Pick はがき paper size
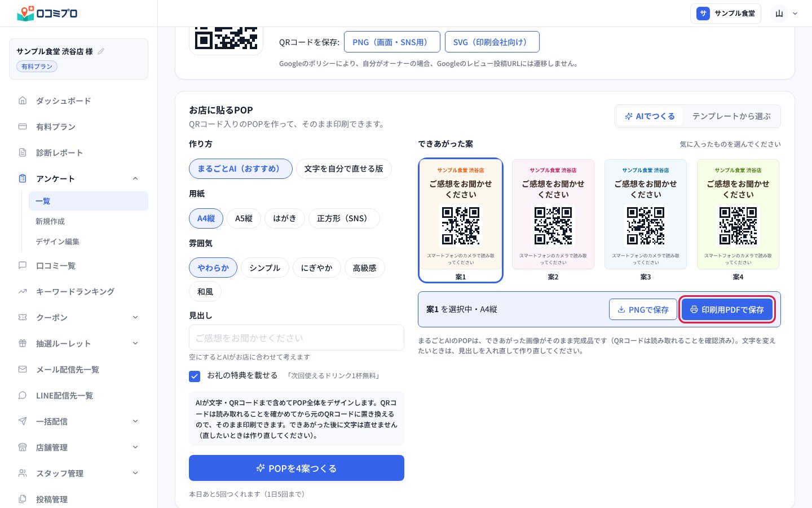Screen dimensions: 812x508 (x=285, y=218)
